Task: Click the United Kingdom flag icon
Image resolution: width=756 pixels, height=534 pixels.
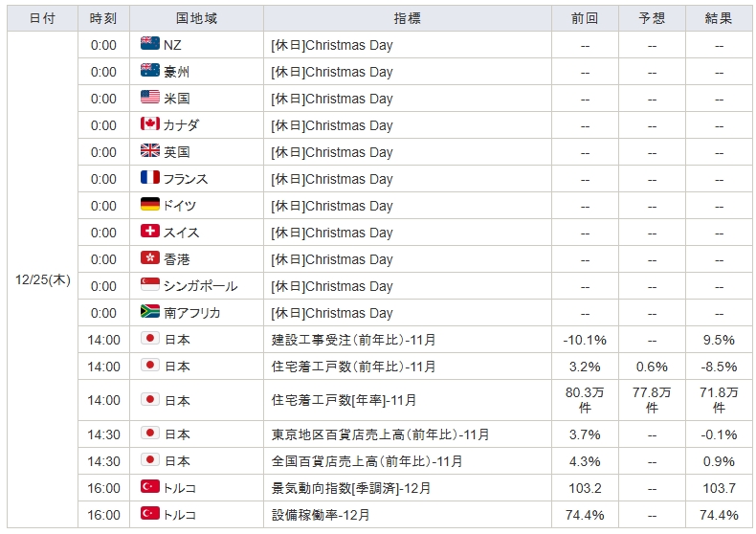Action: (150, 152)
